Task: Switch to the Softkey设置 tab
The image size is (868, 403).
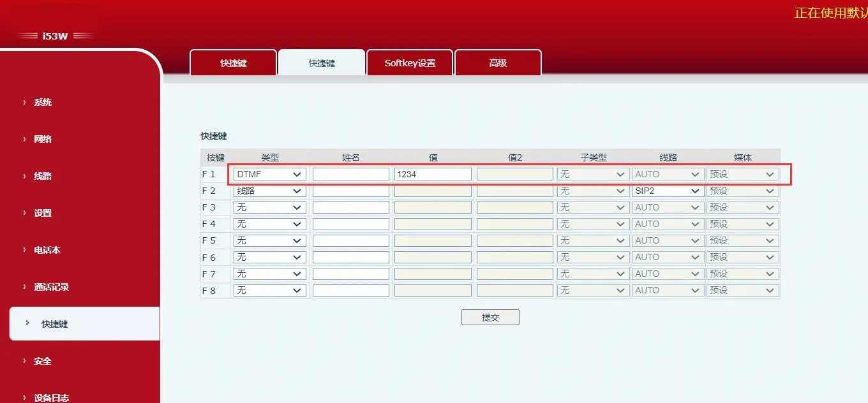Action: (x=410, y=63)
